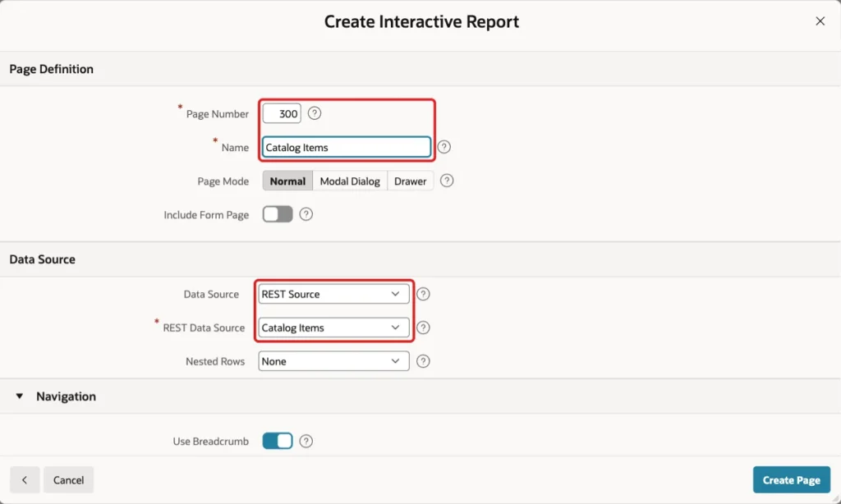Click the Page Definition section heading
The height and width of the screenshot is (504, 841).
point(52,69)
